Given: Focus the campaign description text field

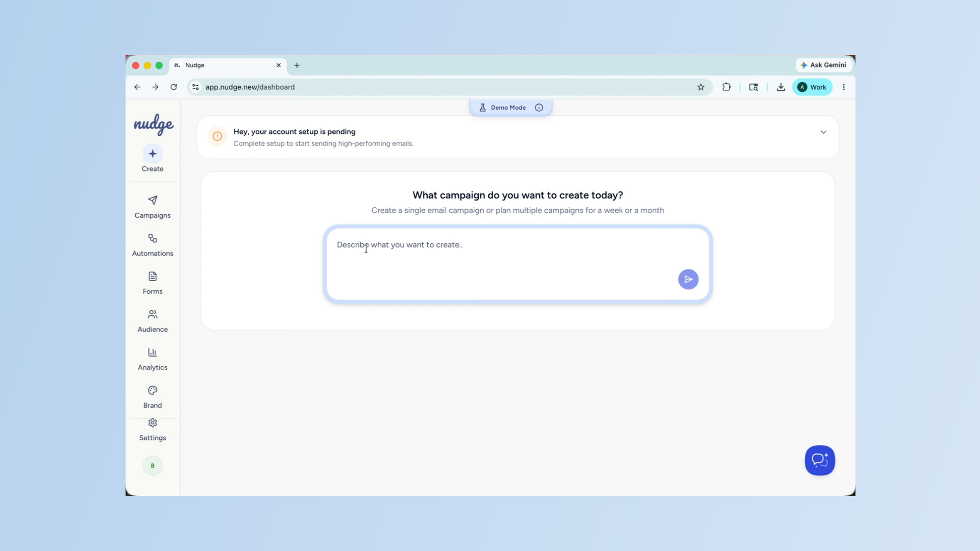Looking at the screenshot, I should click(518, 264).
